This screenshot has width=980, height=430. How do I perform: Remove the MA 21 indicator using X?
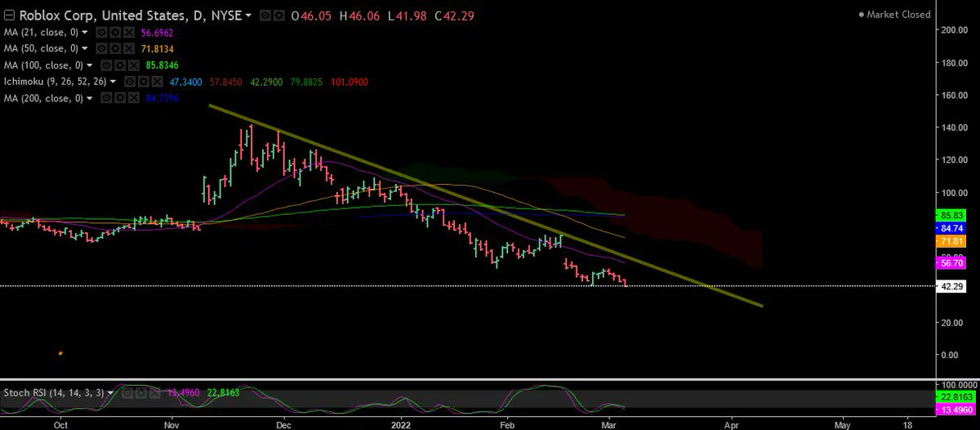tap(128, 33)
